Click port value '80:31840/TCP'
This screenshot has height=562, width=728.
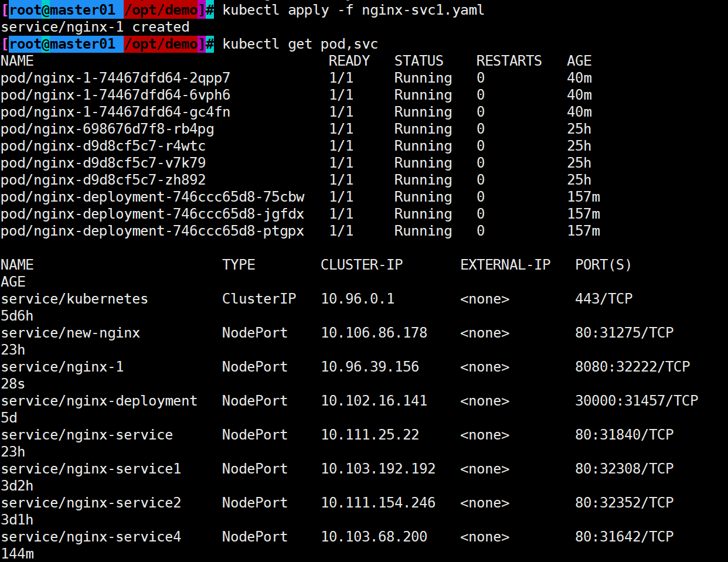624,435
